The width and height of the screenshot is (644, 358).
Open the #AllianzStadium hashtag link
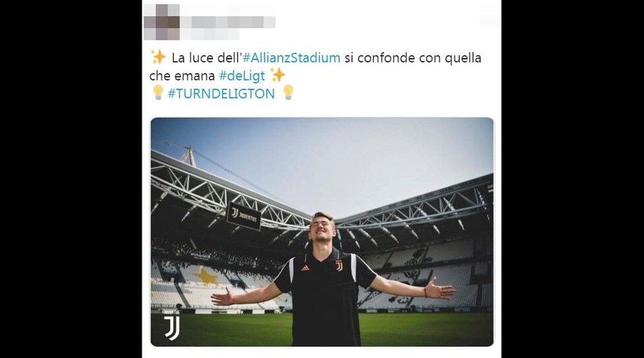291,58
